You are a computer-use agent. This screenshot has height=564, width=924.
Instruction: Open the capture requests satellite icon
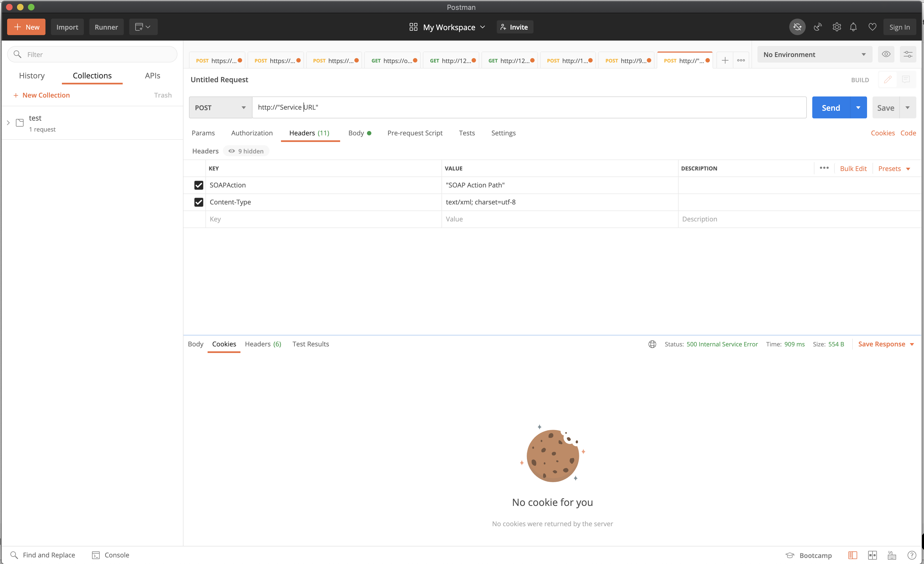point(817,27)
